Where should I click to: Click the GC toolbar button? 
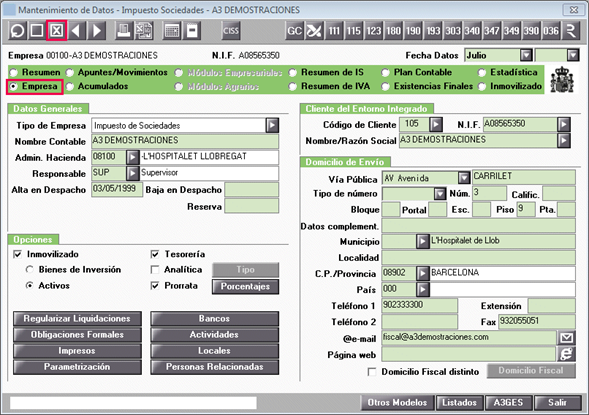(x=294, y=31)
